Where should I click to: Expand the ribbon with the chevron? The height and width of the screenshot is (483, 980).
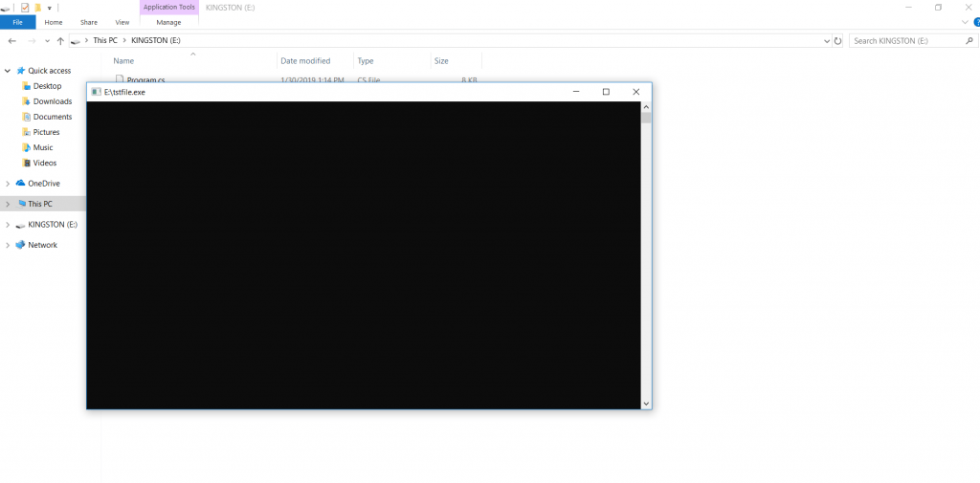[965, 23]
